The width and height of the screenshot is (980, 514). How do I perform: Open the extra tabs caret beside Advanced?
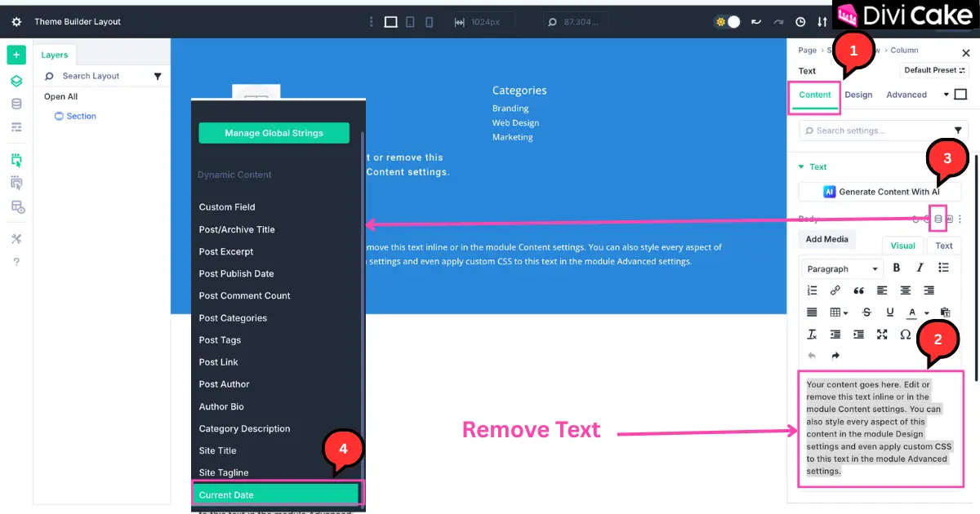point(946,95)
